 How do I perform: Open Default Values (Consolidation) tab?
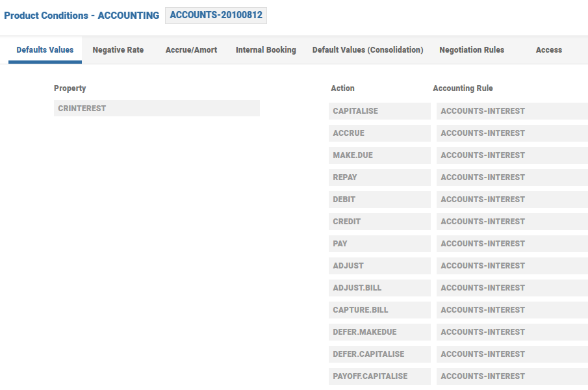point(368,50)
